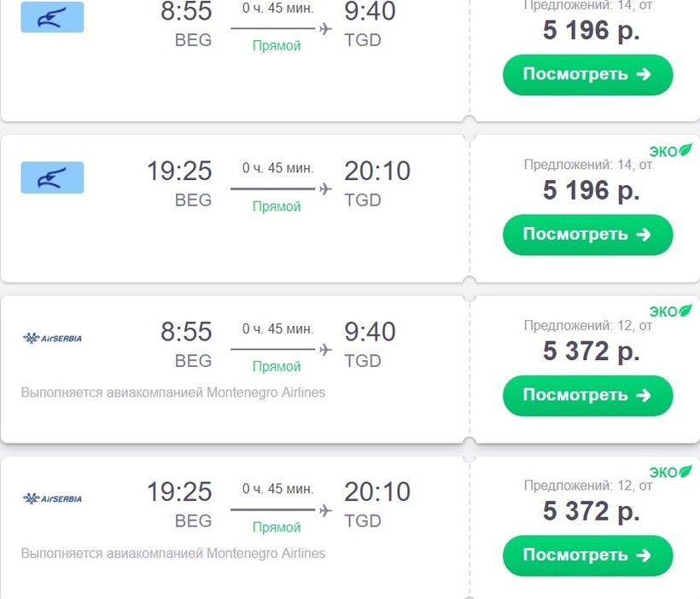Click the plane icon on the 5 196 р. 19:25 route line
Screen dimensions: 700x599
click(x=324, y=189)
